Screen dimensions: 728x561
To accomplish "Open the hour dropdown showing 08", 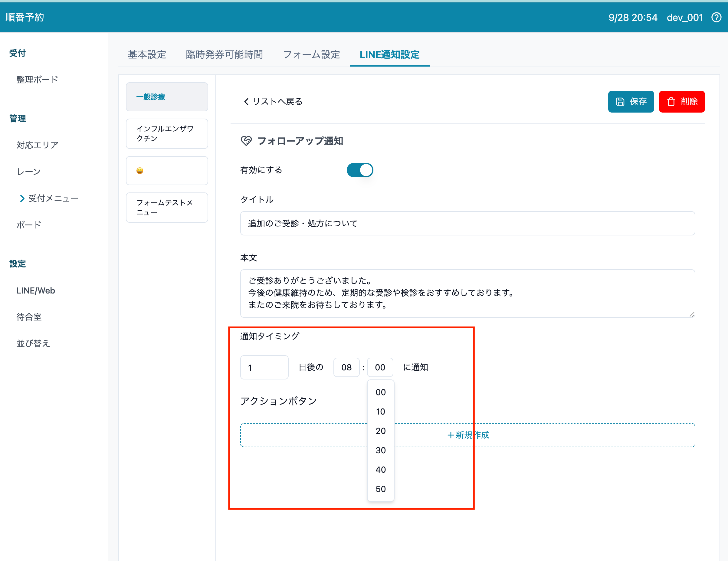I will [346, 367].
